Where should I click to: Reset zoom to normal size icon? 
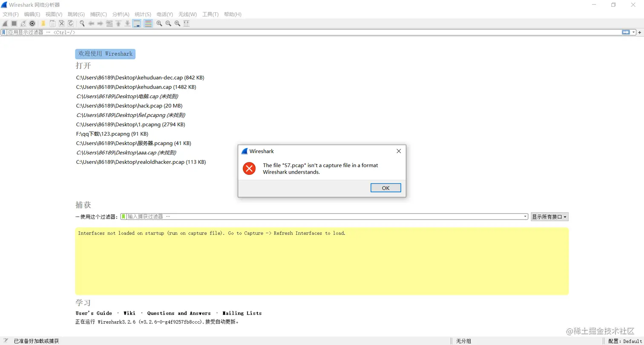[178, 23]
